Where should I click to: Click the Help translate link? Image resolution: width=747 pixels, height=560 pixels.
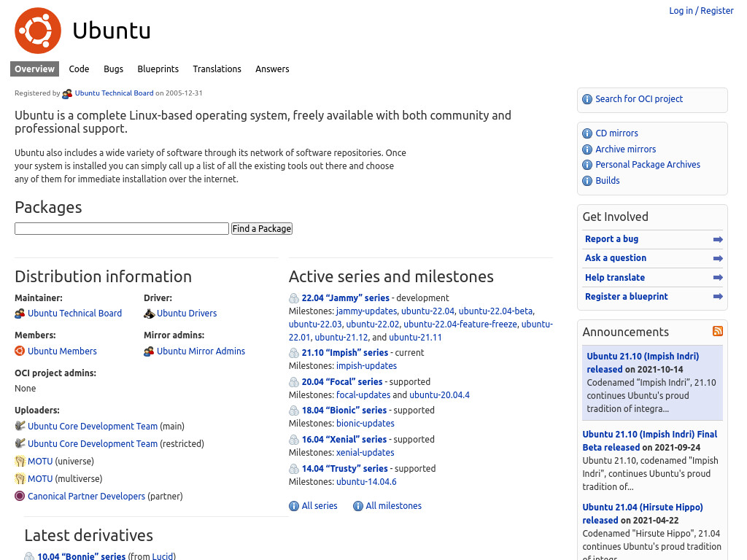(615, 278)
